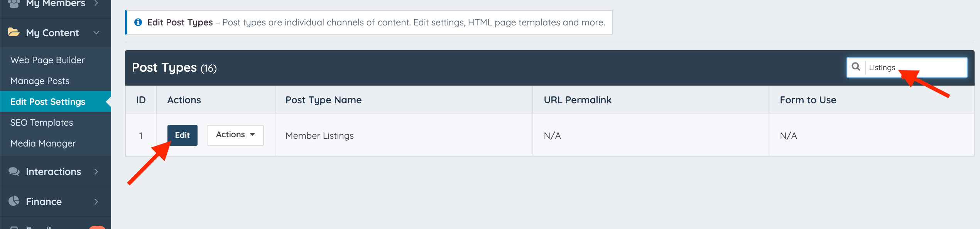This screenshot has width=980, height=229.
Task: Collapse the My Content section
Action: click(x=97, y=33)
